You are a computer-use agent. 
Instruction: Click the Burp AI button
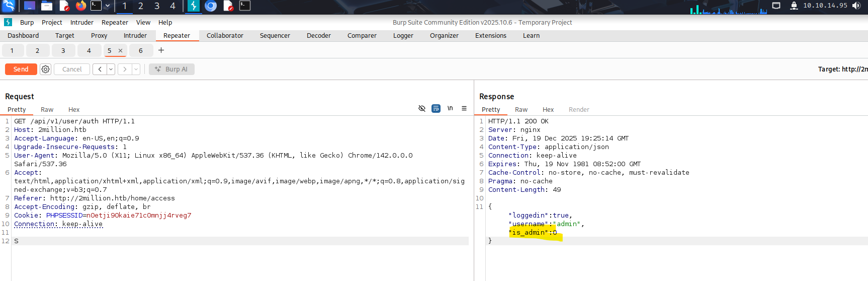pyautogui.click(x=171, y=69)
